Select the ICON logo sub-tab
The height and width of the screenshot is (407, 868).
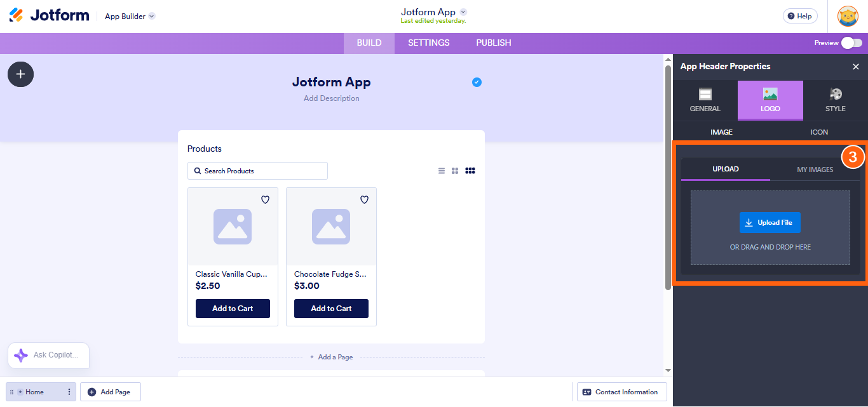tap(819, 132)
